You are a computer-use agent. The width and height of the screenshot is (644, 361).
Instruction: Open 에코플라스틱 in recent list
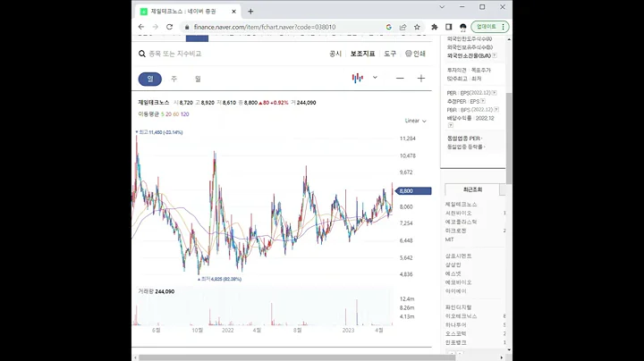(x=462, y=222)
